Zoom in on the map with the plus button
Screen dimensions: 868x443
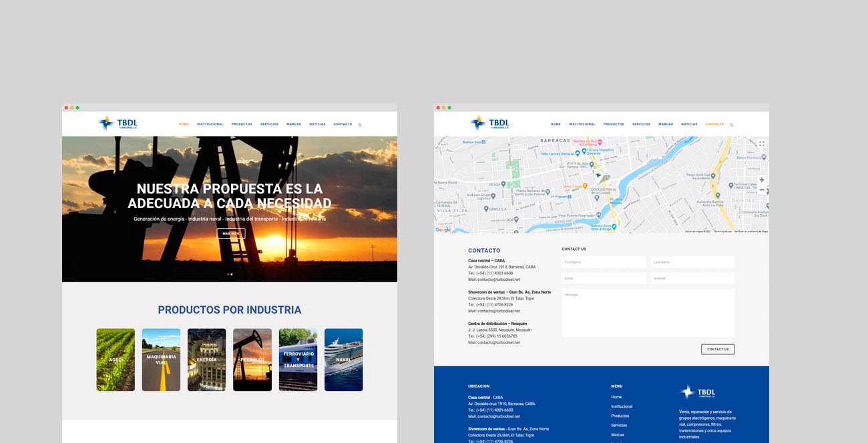(762, 180)
